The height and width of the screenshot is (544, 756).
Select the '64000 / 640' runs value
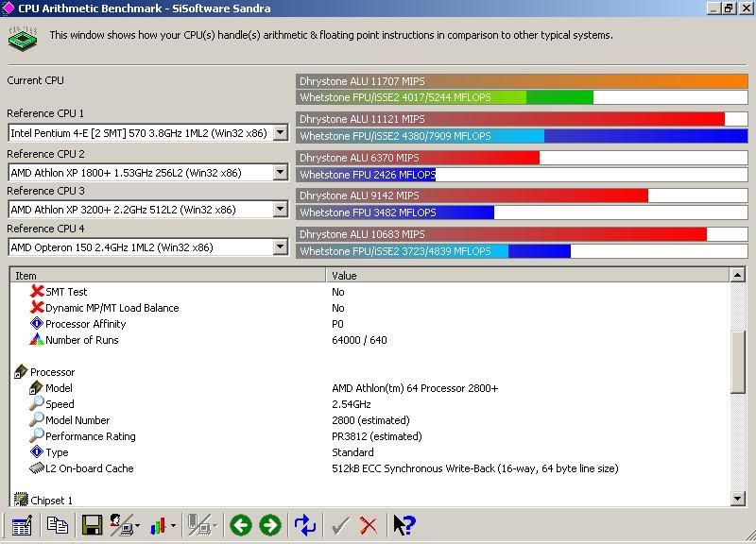point(359,340)
